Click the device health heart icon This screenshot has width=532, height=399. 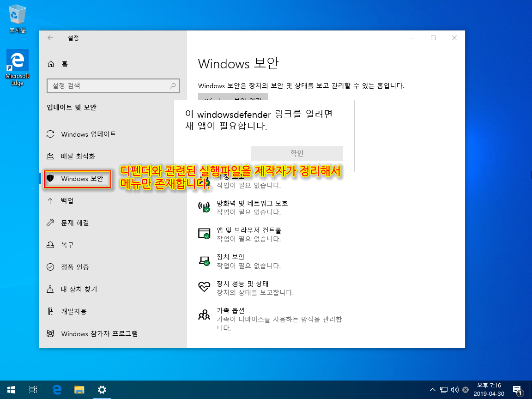204,287
